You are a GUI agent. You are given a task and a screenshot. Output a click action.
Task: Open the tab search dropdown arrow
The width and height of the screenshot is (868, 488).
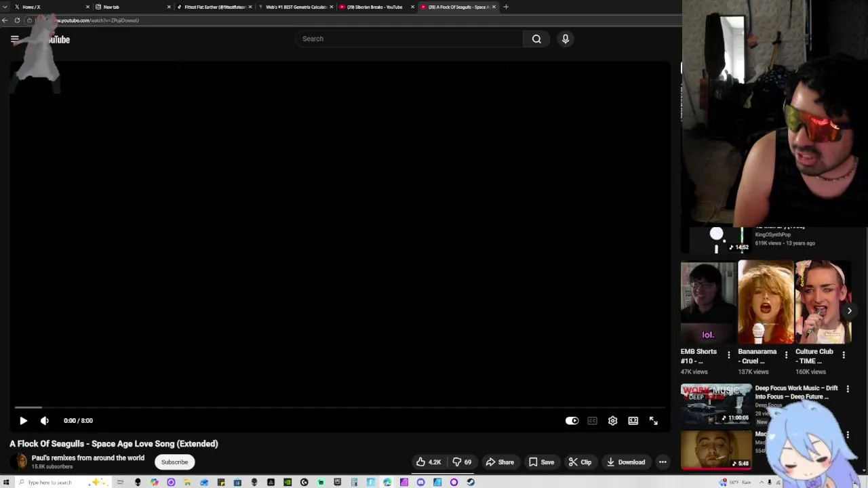tap(5, 7)
